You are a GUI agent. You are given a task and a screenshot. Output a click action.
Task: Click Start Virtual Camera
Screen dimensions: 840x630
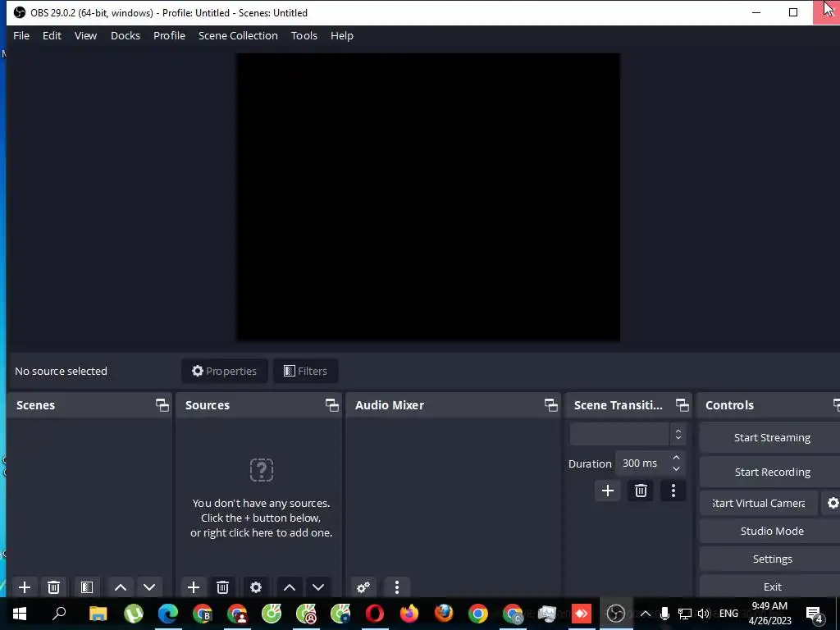click(759, 503)
